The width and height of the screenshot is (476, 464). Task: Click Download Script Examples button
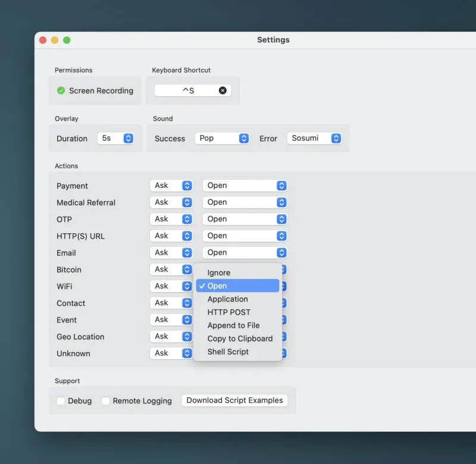[x=234, y=400]
